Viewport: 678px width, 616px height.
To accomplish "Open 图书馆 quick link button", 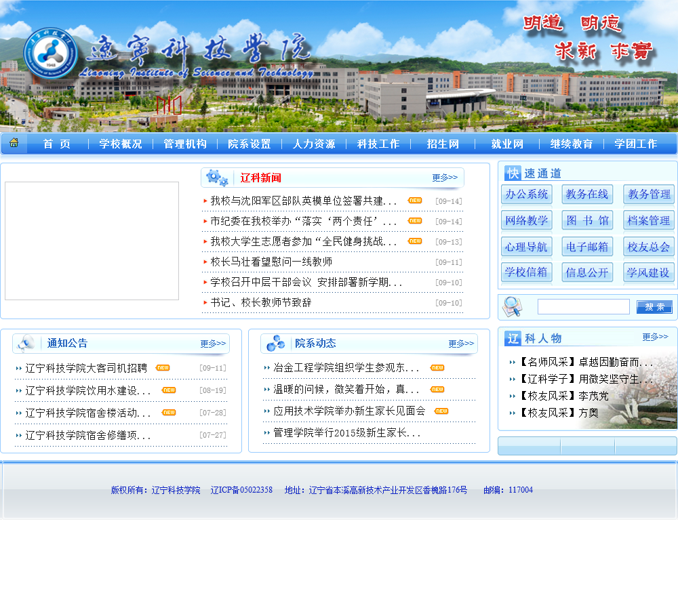I will point(587,220).
